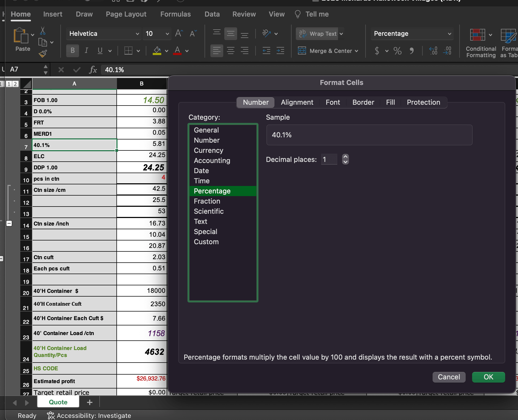Add a new sheet with plus button
This screenshot has width=518, height=420.
pyautogui.click(x=90, y=402)
